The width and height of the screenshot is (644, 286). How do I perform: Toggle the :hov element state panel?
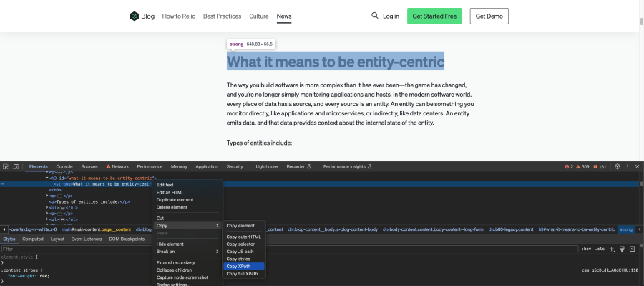pyautogui.click(x=585, y=249)
